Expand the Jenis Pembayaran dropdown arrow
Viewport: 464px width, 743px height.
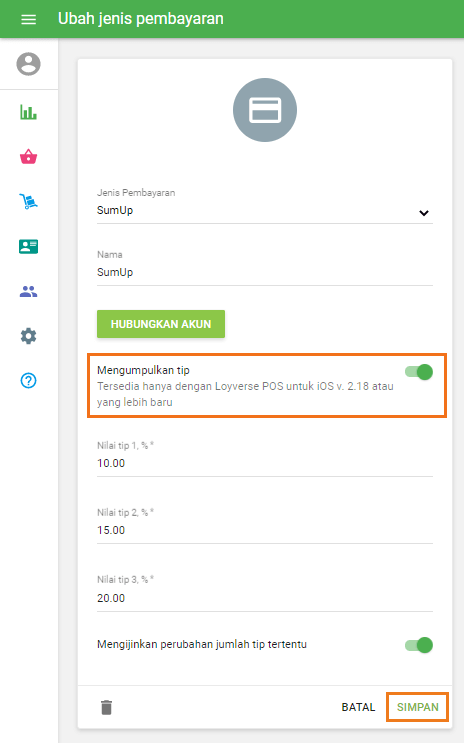click(x=424, y=213)
